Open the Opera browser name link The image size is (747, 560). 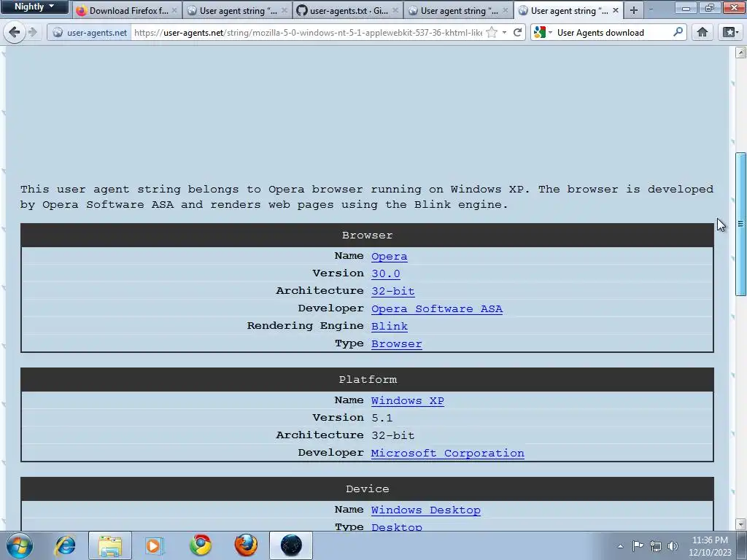pos(390,256)
